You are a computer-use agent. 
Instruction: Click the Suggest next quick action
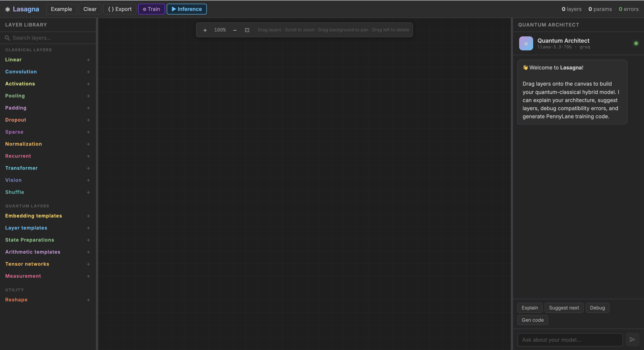pyautogui.click(x=564, y=308)
